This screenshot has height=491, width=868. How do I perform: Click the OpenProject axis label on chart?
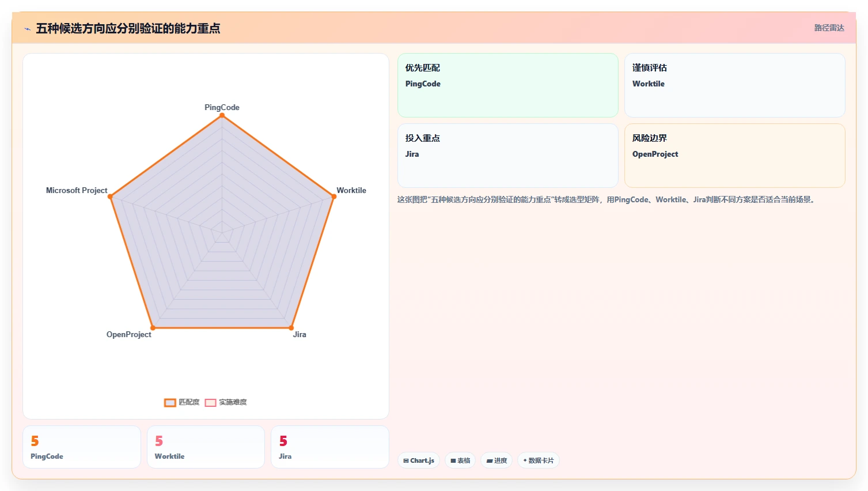[x=128, y=334]
